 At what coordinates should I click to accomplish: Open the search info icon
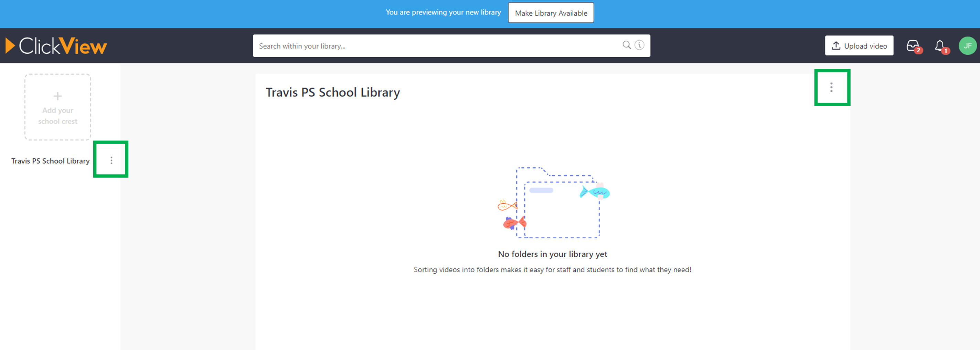tap(639, 45)
